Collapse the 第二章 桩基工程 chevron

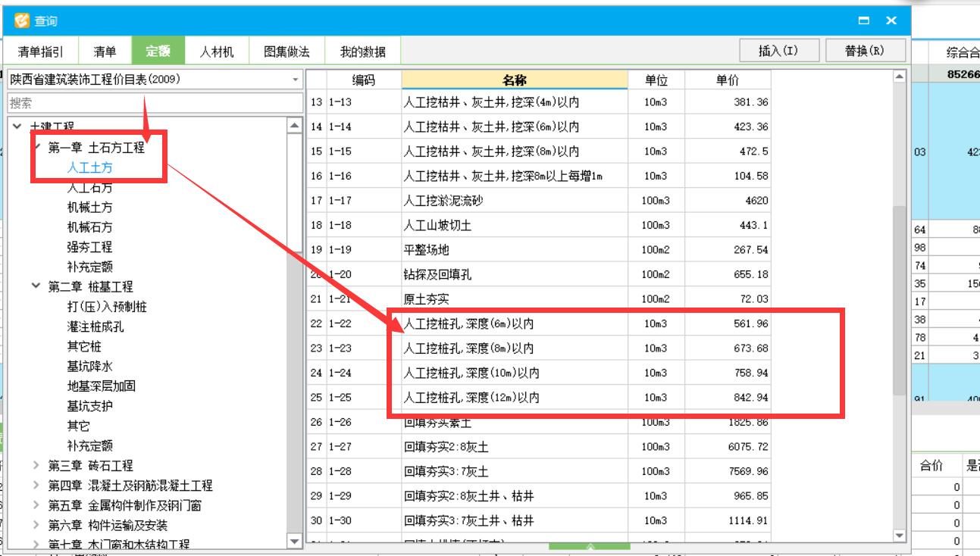(x=36, y=286)
